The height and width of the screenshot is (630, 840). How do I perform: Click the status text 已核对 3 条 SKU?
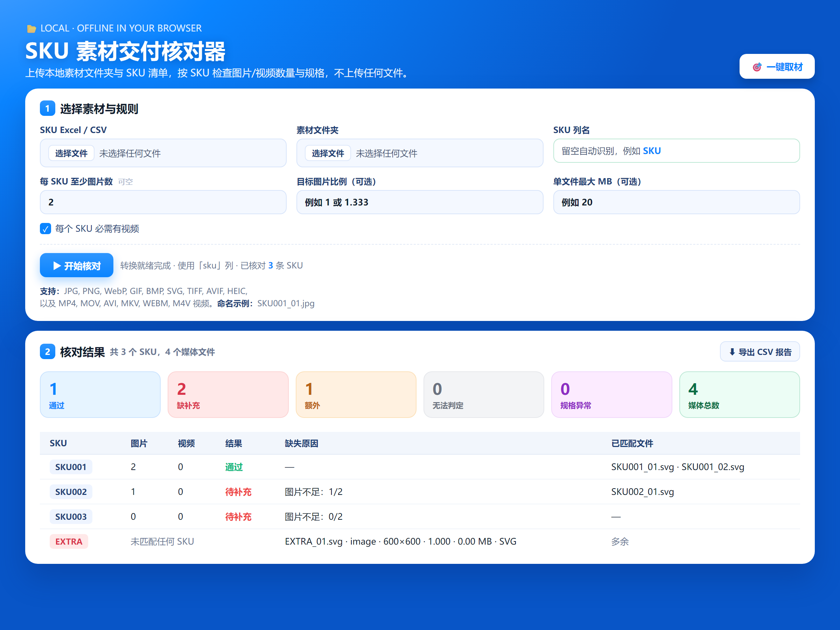coord(272,265)
